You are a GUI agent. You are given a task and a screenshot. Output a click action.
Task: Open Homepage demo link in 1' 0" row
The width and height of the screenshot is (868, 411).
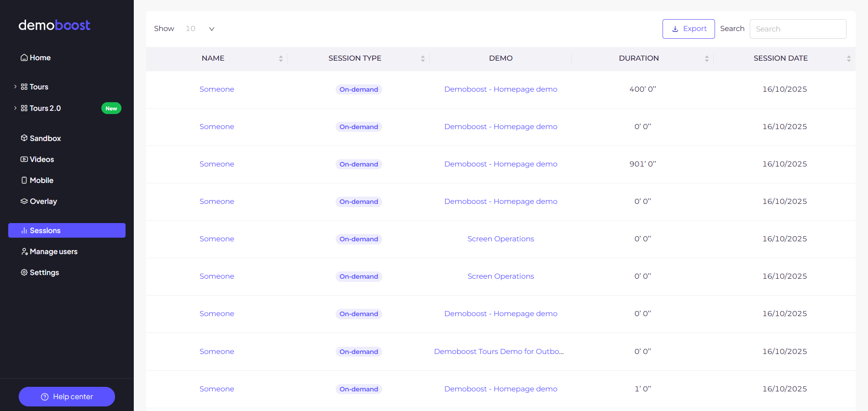[x=501, y=389]
